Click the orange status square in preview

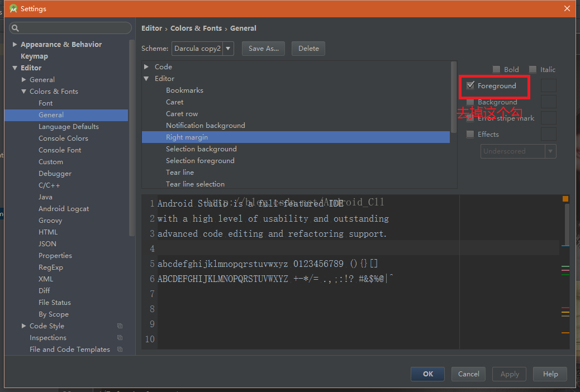565,199
